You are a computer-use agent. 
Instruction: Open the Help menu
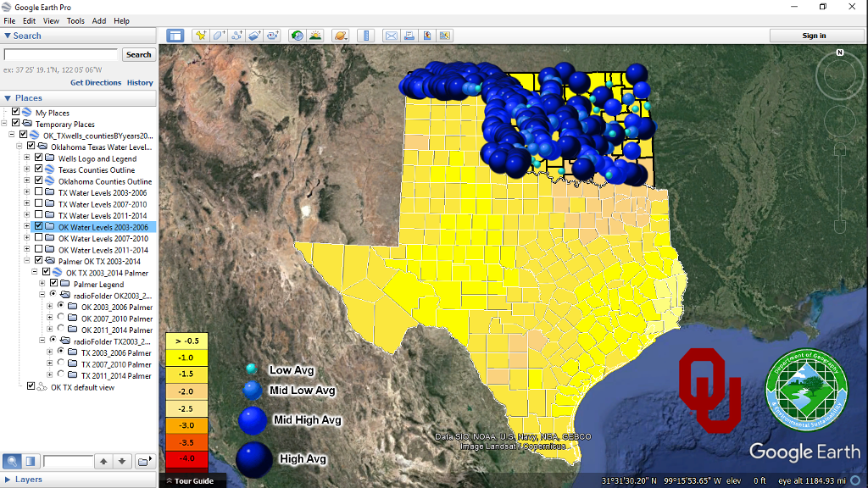(x=122, y=21)
